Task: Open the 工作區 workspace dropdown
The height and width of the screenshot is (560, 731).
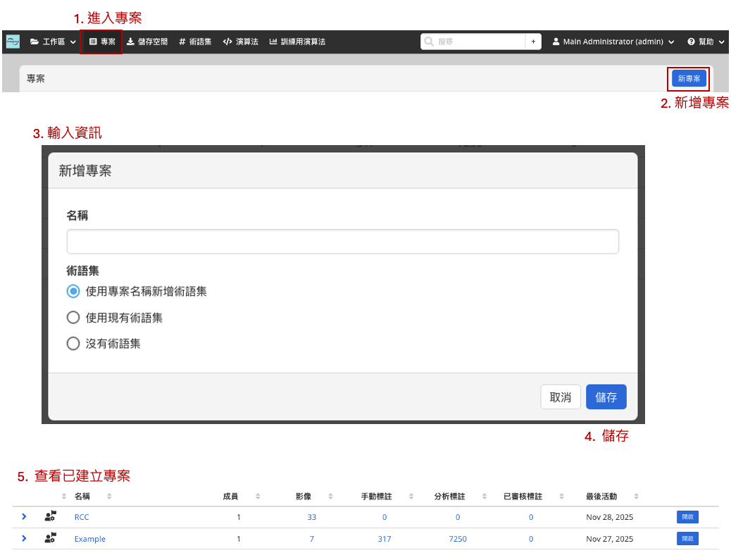Action: tap(54, 42)
